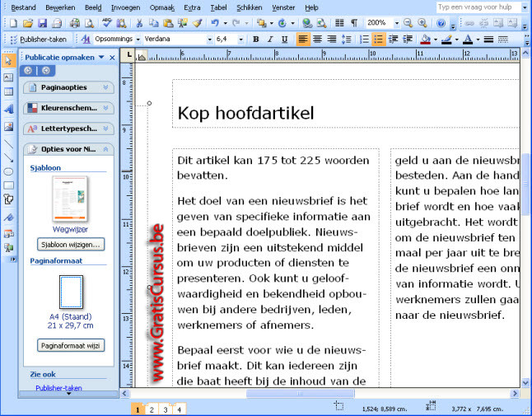Toggle special characters paragraph mark
Image resolution: width=532 pixels, height=416 pixels.
coord(354,23)
